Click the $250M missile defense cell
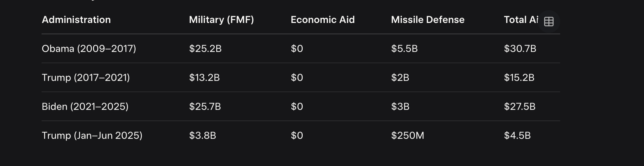The width and height of the screenshot is (644, 166). point(408,136)
